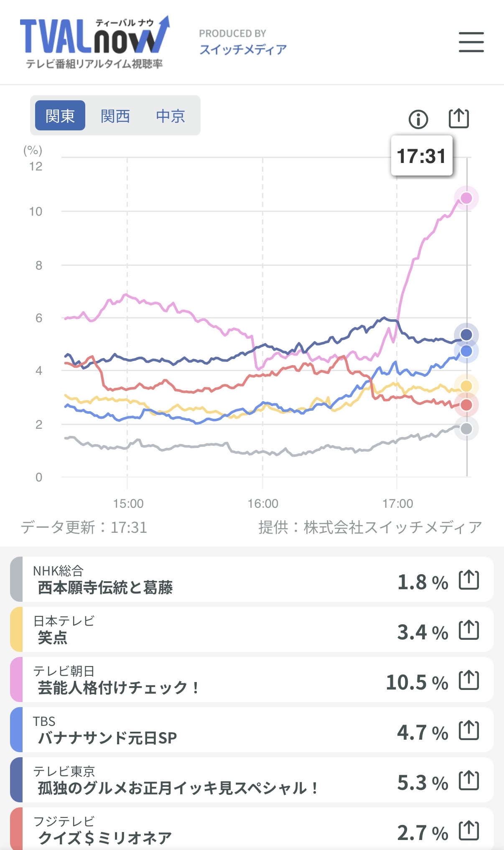Click the gray NHK chart data point
The image size is (504, 850).
click(466, 429)
